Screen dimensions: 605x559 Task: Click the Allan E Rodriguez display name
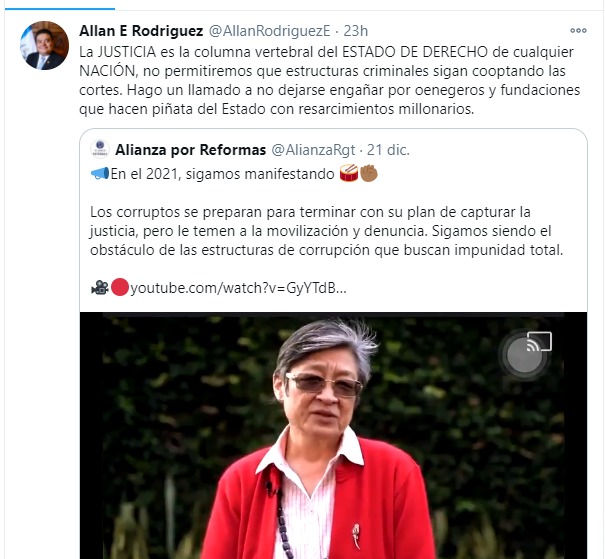pyautogui.click(x=141, y=31)
